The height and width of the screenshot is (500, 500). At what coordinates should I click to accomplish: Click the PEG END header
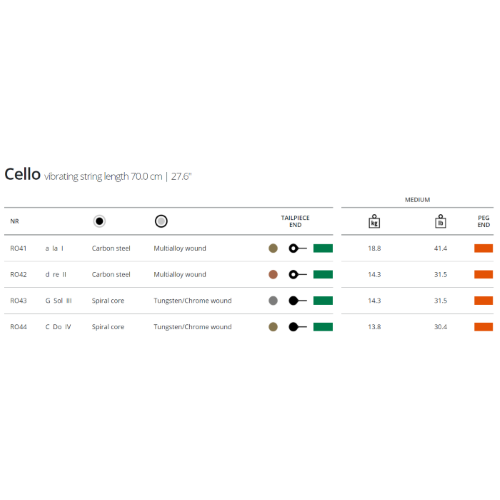pos(484,221)
